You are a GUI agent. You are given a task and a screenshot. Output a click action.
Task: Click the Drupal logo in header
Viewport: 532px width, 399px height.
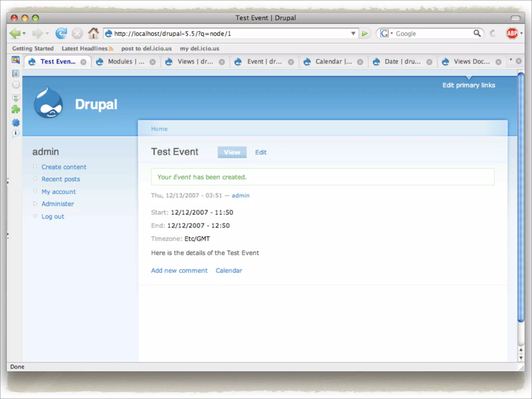[x=48, y=102]
